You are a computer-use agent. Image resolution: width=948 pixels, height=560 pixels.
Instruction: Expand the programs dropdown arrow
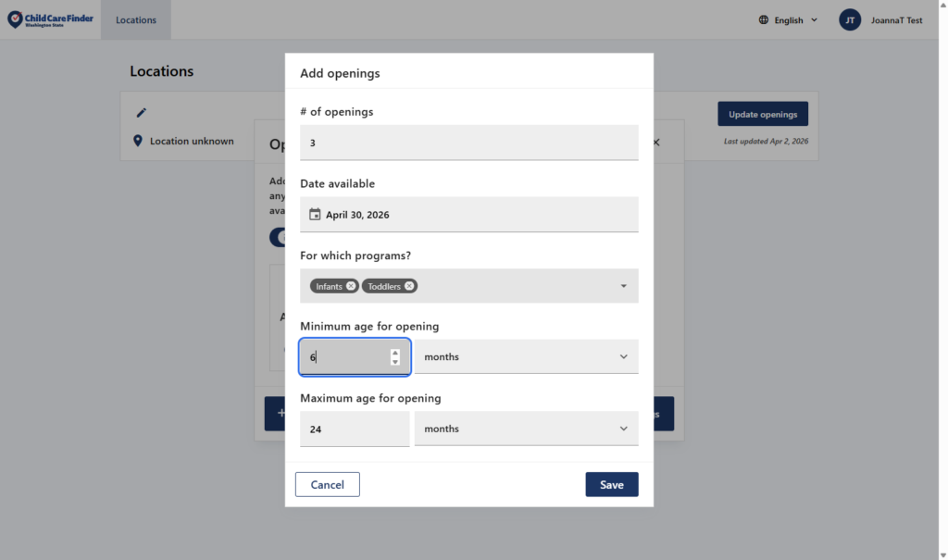(623, 286)
